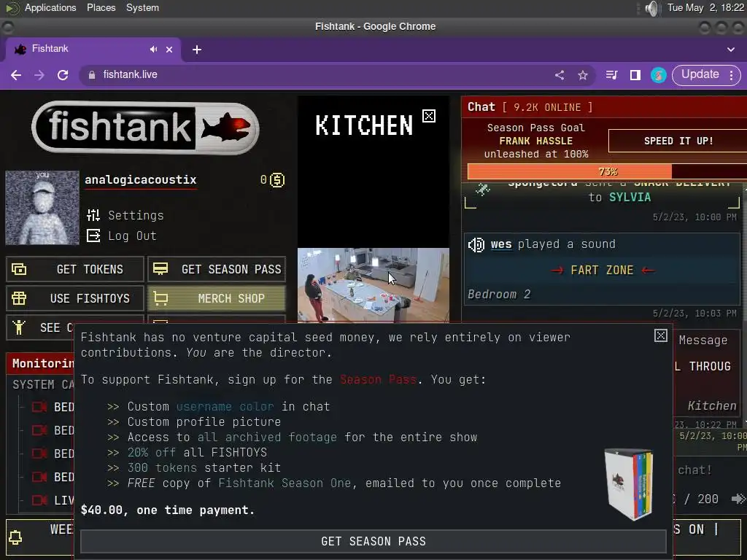Reload the fishtank.live page

coord(63,75)
